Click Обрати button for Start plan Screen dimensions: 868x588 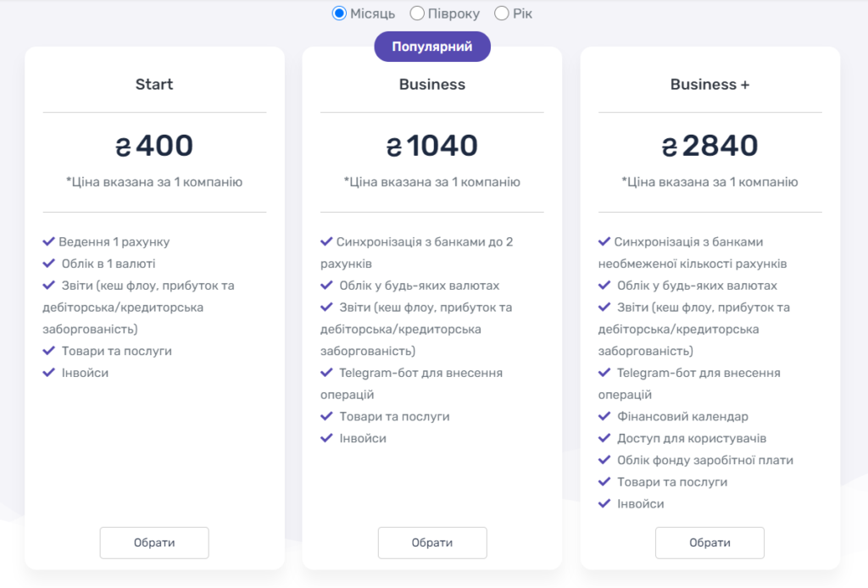coord(154,542)
